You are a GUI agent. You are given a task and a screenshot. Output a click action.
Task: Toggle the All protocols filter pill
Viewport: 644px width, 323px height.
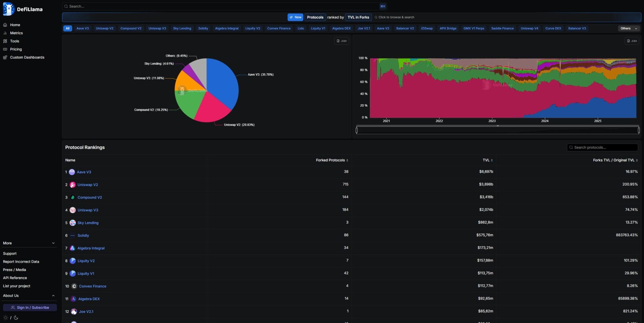tap(67, 28)
